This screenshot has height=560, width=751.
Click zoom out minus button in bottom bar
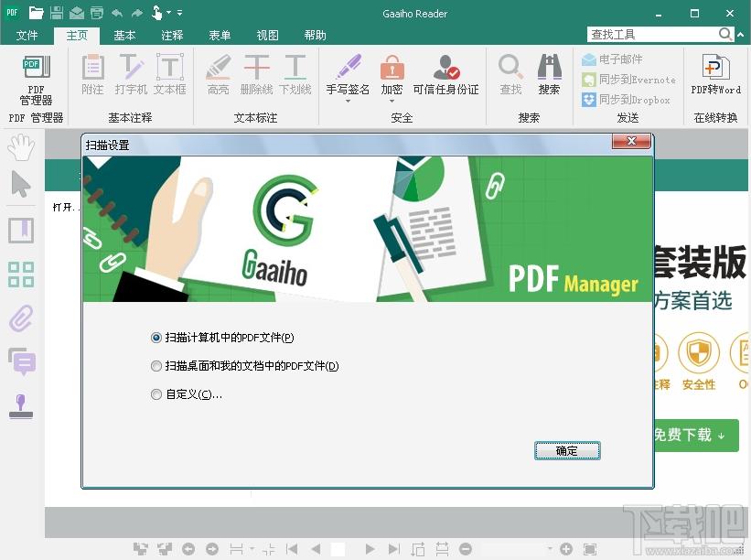pos(466,549)
